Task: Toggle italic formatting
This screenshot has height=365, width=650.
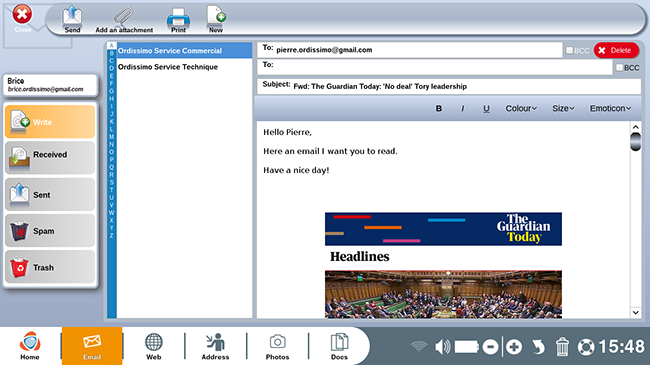Action: tap(463, 108)
